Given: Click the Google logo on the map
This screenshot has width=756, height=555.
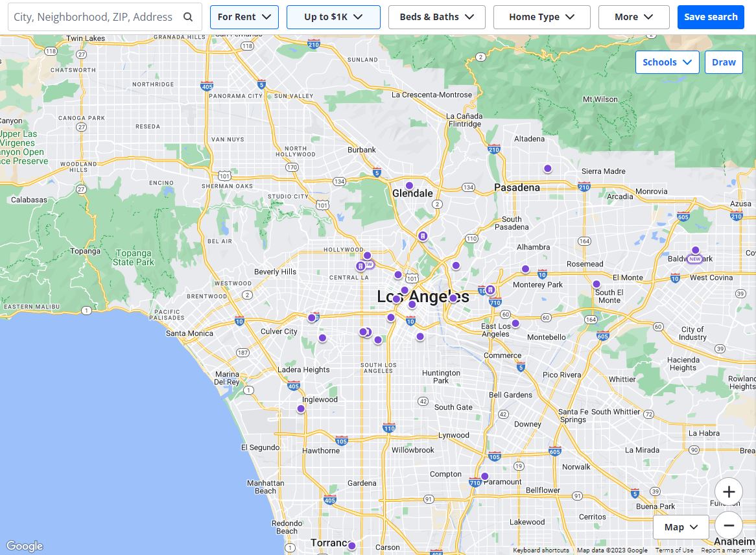Looking at the screenshot, I should (x=25, y=546).
